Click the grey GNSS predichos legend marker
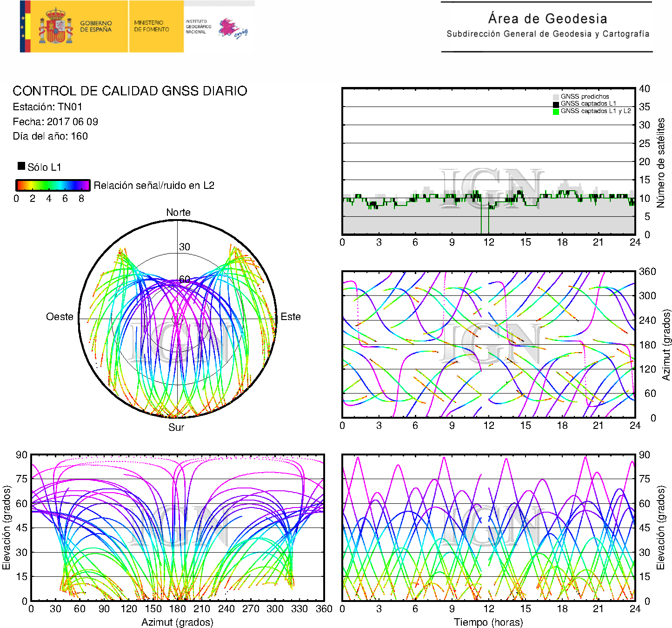 (x=556, y=97)
